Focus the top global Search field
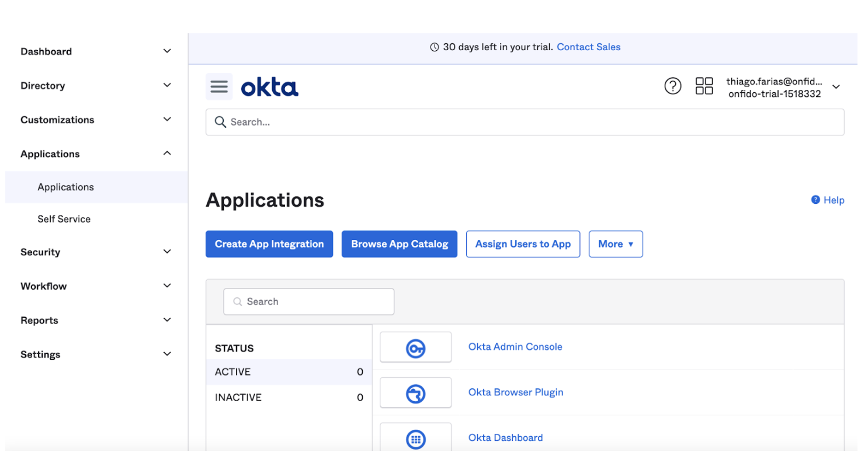Image resolution: width=868 pixels, height=459 pixels. (x=525, y=122)
